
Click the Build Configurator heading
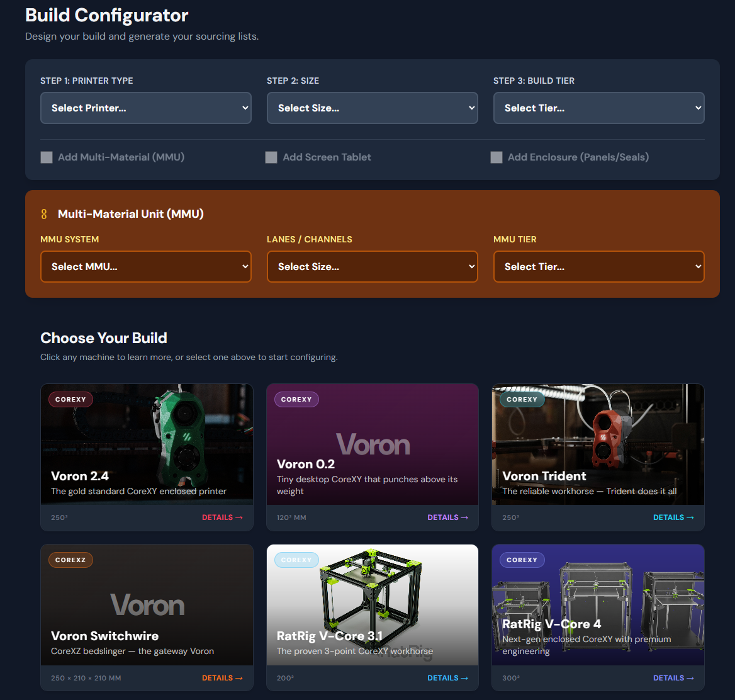pyautogui.click(x=107, y=15)
